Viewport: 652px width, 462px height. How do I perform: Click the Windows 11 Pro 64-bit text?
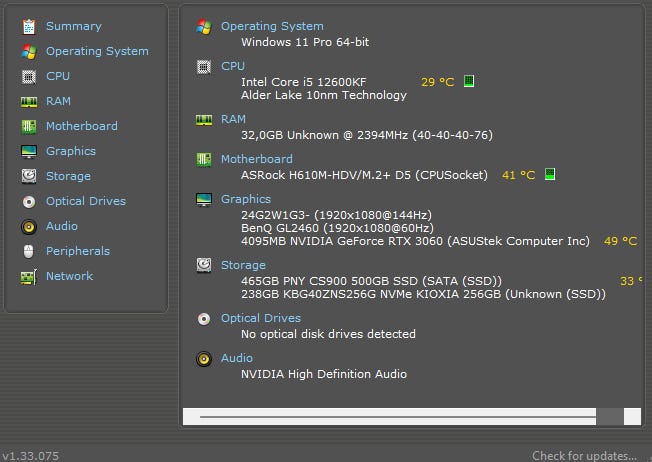(x=305, y=42)
